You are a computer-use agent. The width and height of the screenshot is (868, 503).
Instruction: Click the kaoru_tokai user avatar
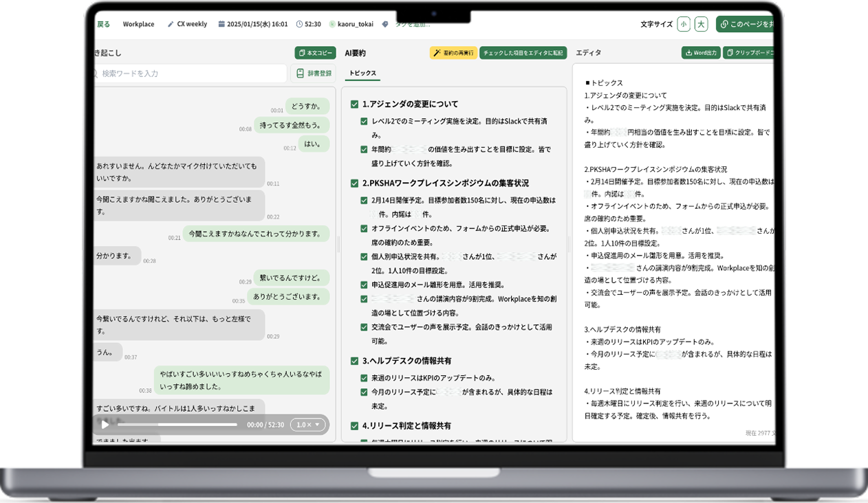click(x=332, y=24)
